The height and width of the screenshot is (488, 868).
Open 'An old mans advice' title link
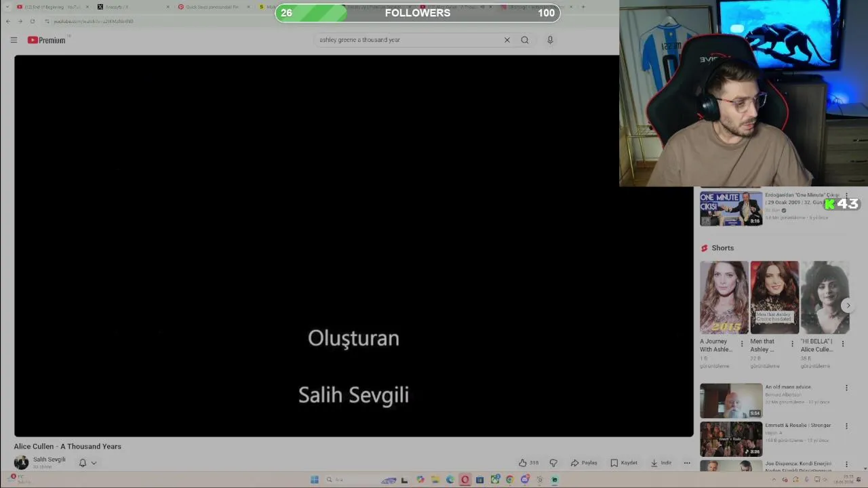(788, 387)
